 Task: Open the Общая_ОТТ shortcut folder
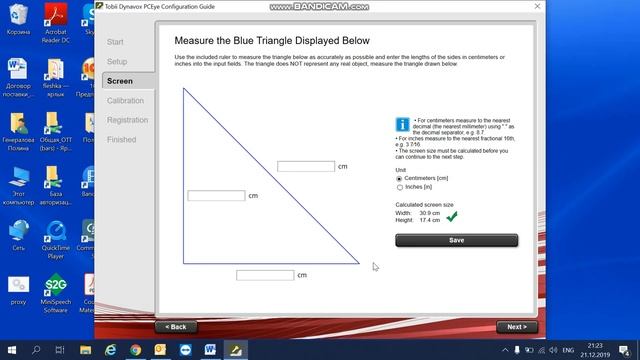56,131
